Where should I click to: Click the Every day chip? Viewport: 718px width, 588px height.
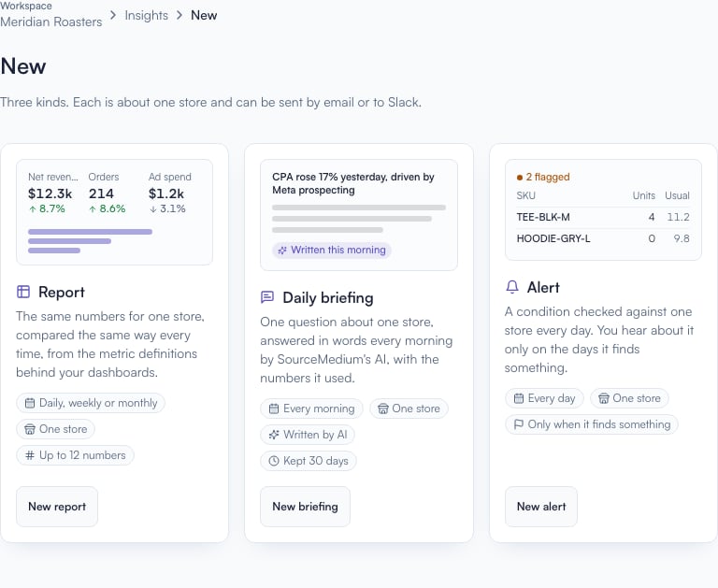point(544,398)
